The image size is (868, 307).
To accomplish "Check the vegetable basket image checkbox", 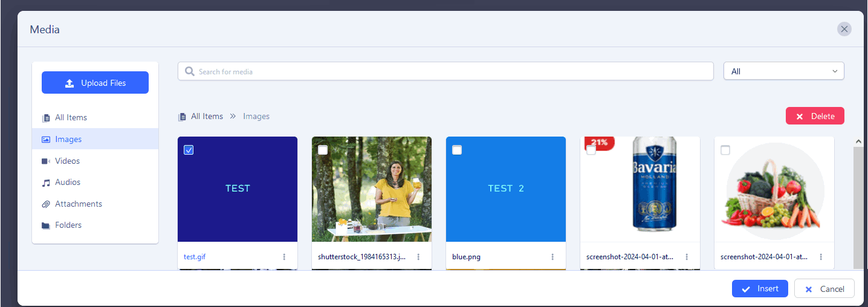I will pos(725,150).
